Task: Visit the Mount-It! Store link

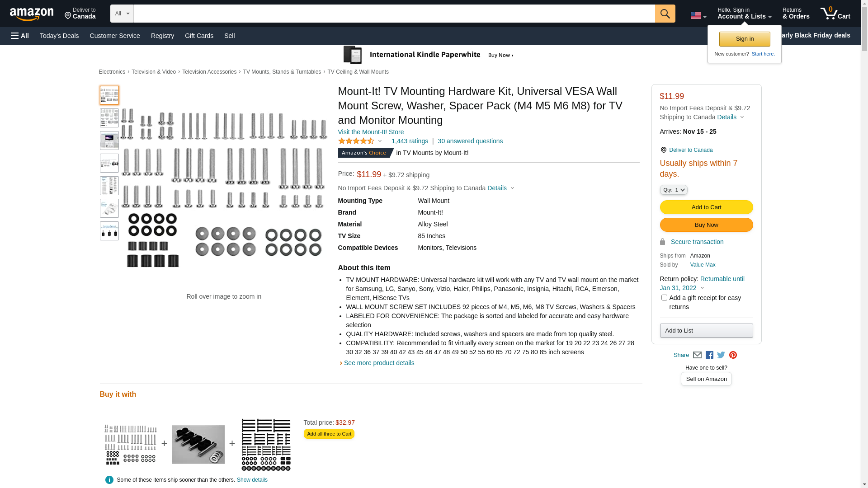Action: tap(371, 132)
